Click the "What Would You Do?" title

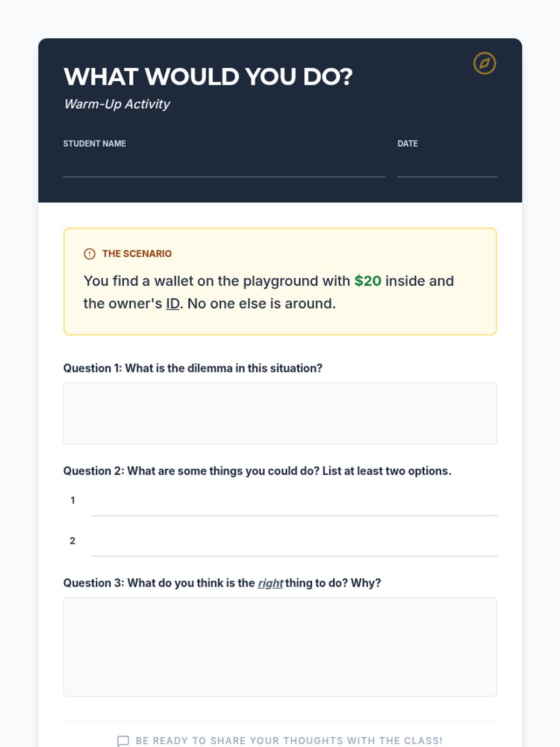tap(208, 77)
